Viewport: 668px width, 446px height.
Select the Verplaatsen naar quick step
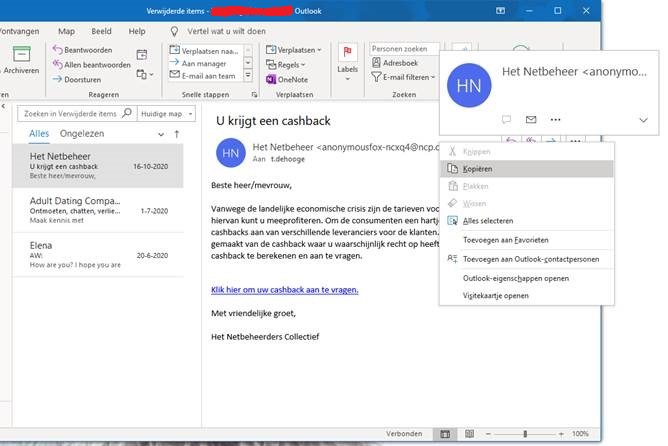204,51
